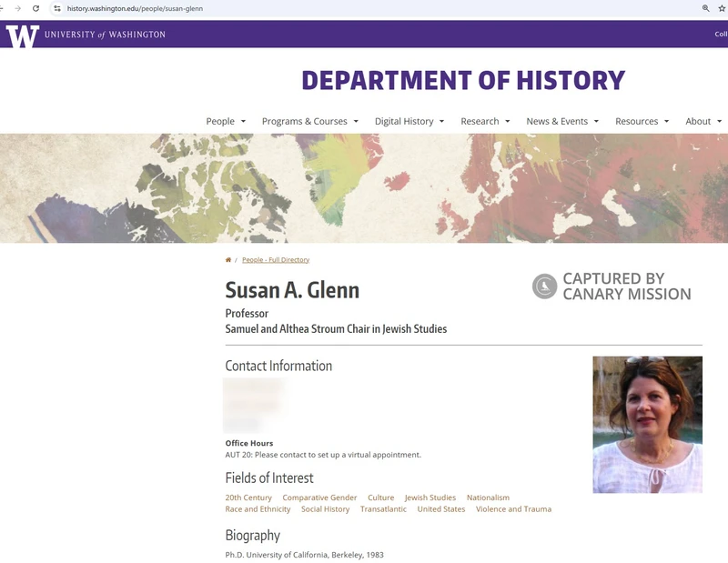Click the home icon in breadcrumb

[x=228, y=260]
